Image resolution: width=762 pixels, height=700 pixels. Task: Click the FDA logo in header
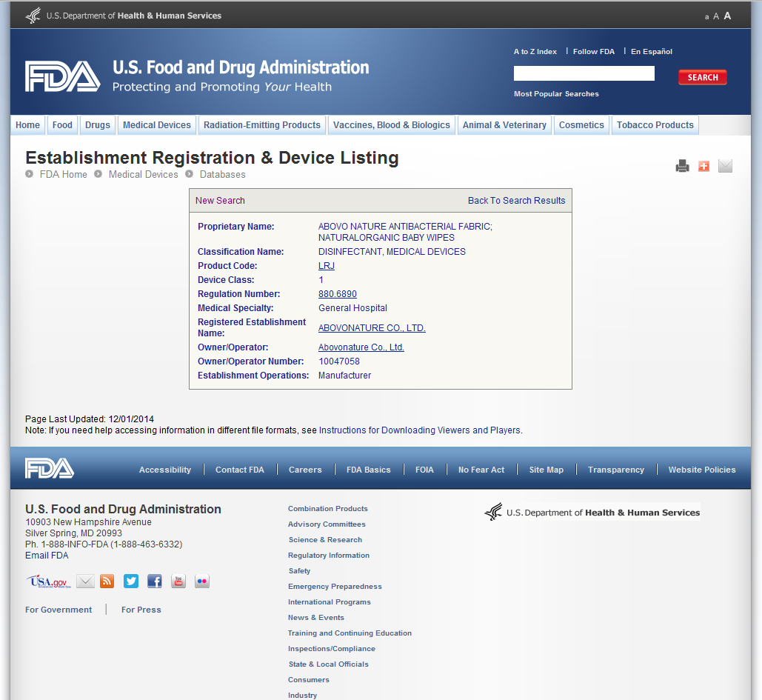(x=62, y=76)
